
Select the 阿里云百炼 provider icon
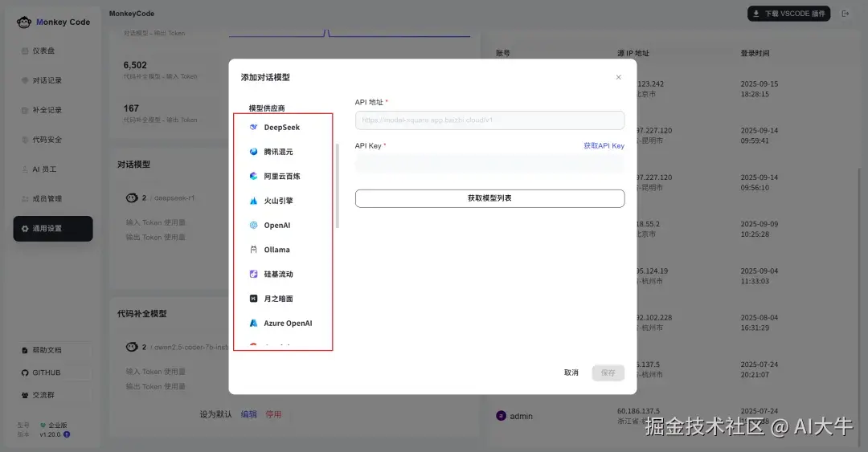click(253, 176)
